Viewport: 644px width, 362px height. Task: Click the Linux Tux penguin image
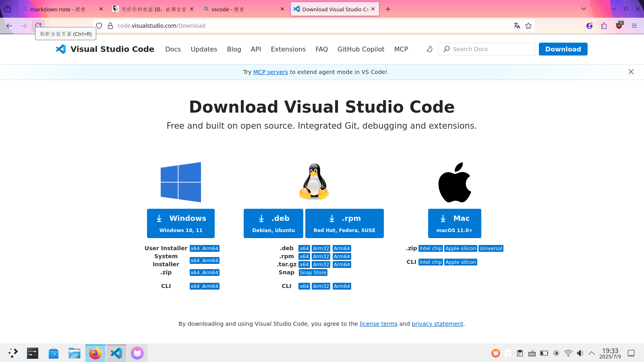tap(314, 181)
